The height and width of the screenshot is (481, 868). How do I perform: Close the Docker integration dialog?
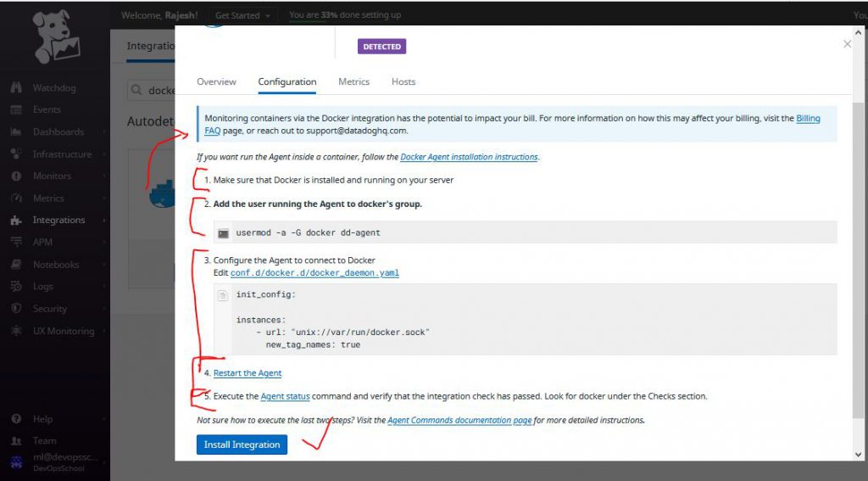(847, 44)
